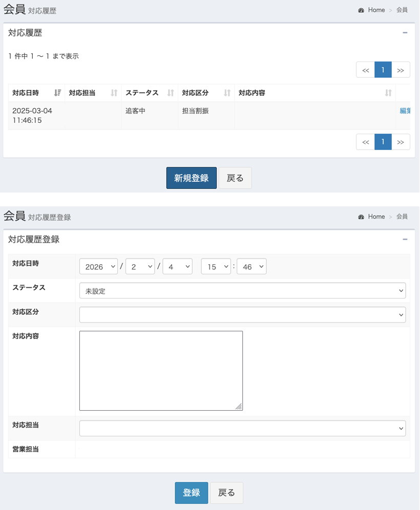This screenshot has height=510, width=420.
Task: Sort table by 対応日時 sort icon
Action: point(57,93)
